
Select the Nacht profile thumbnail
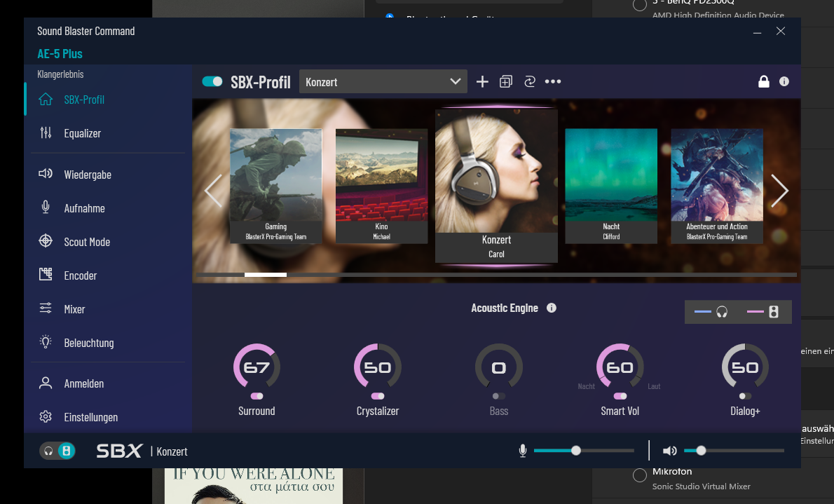[611, 186]
